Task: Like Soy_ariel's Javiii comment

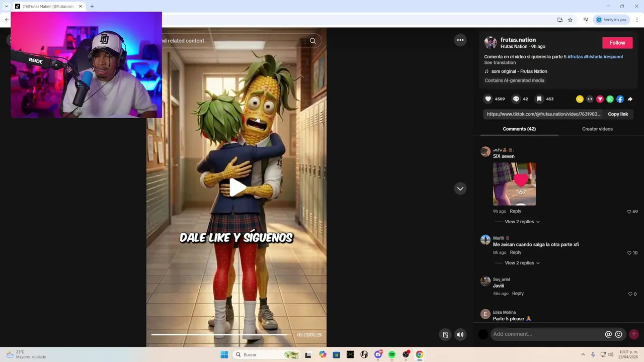Action: (x=630, y=294)
